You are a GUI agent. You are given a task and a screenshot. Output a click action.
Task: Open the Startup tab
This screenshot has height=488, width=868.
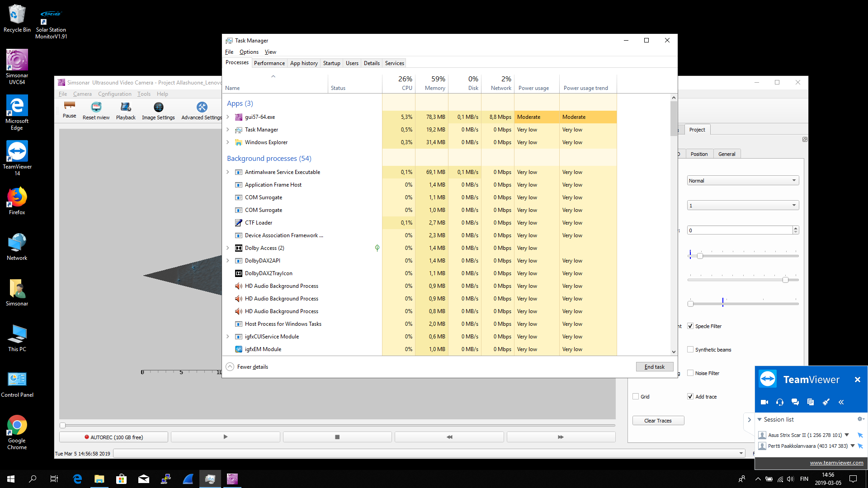coord(331,63)
